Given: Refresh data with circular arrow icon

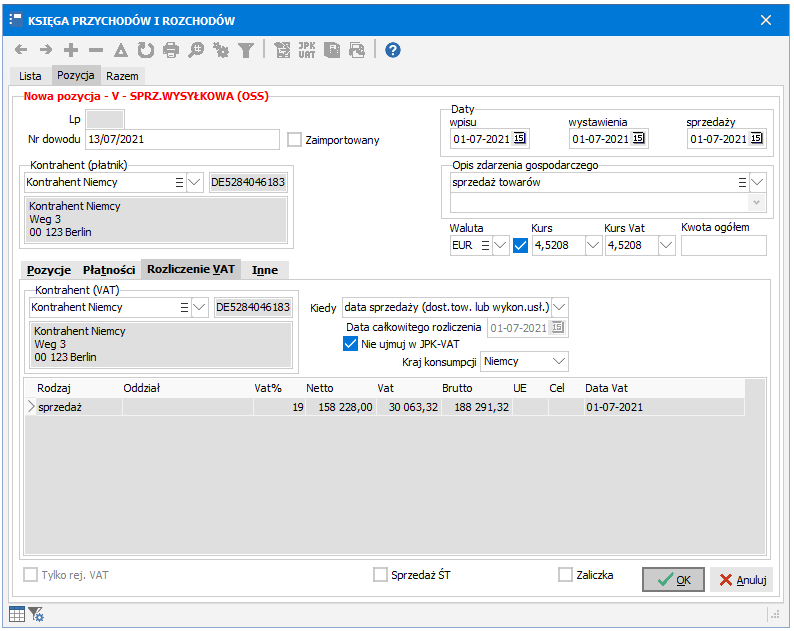Looking at the screenshot, I should 146,50.
